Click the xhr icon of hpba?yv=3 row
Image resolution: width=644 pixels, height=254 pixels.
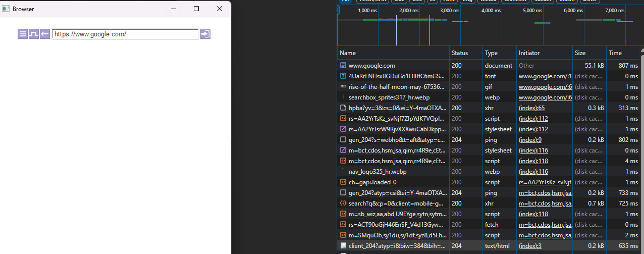coord(343,108)
